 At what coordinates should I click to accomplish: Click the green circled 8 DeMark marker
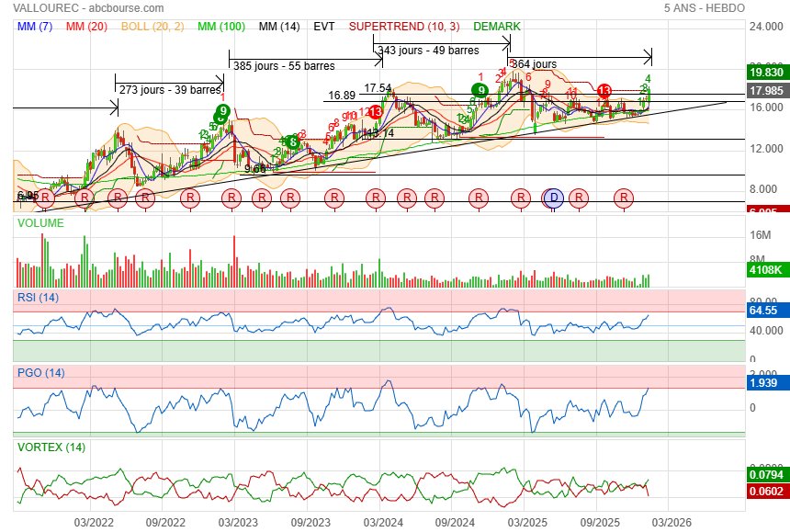tap(292, 142)
